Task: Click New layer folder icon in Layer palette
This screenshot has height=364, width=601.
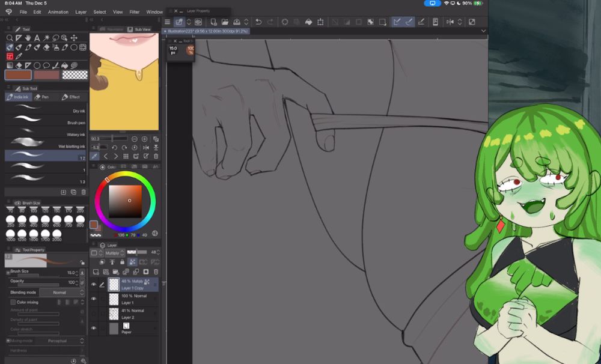Action: point(116,271)
